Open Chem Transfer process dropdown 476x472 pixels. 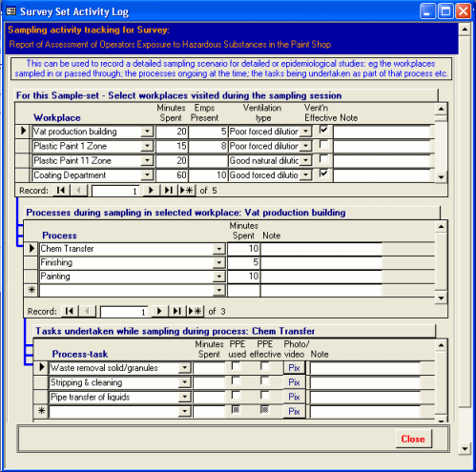[x=219, y=249]
